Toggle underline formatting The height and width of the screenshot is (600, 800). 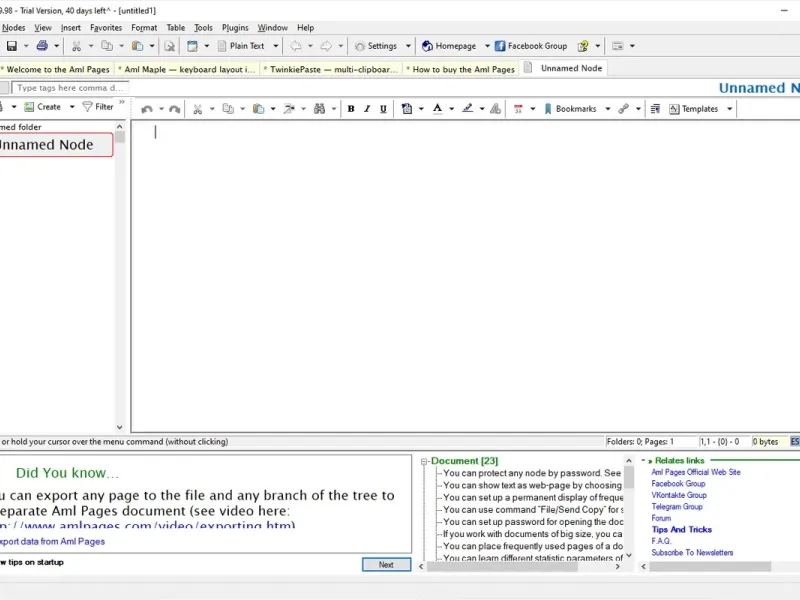383,108
